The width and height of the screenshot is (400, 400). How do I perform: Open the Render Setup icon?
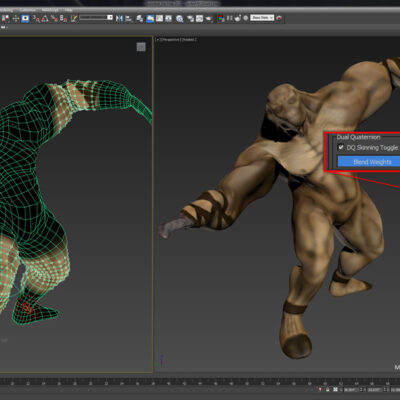pyautogui.click(x=190, y=18)
